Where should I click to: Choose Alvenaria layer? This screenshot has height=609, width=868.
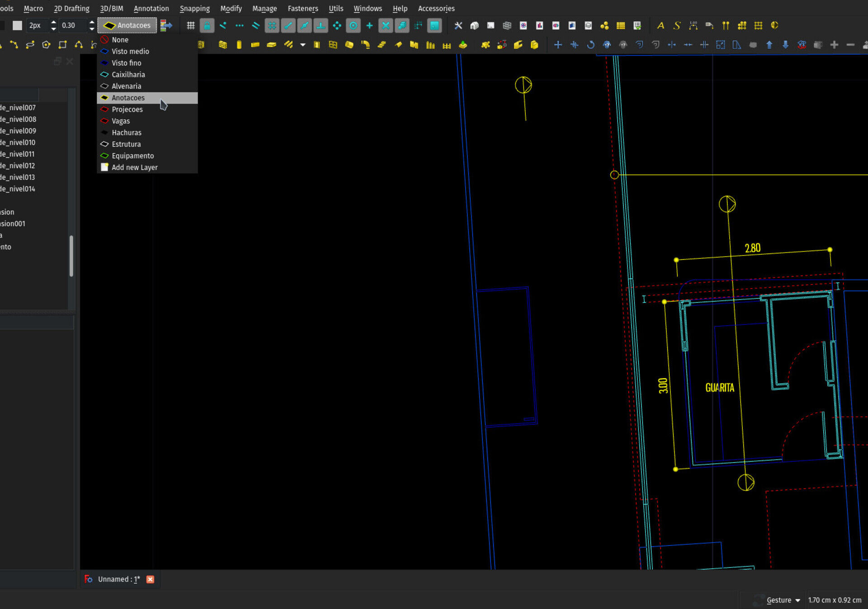(147, 86)
